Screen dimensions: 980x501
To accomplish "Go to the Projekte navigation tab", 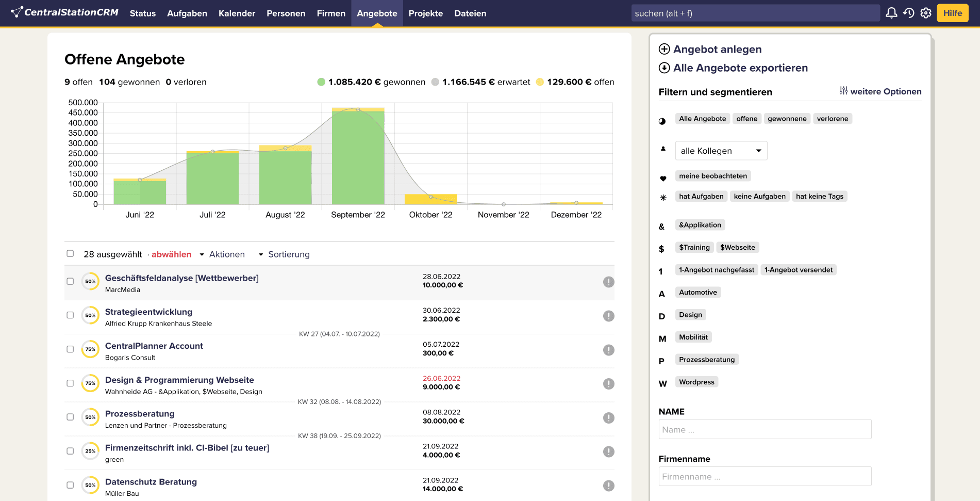I will (425, 13).
